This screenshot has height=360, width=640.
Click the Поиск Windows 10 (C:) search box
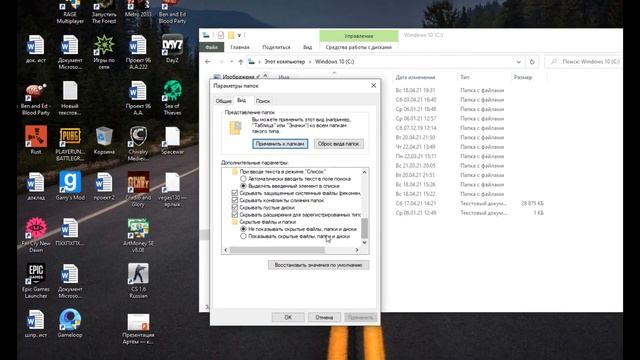click(x=584, y=62)
